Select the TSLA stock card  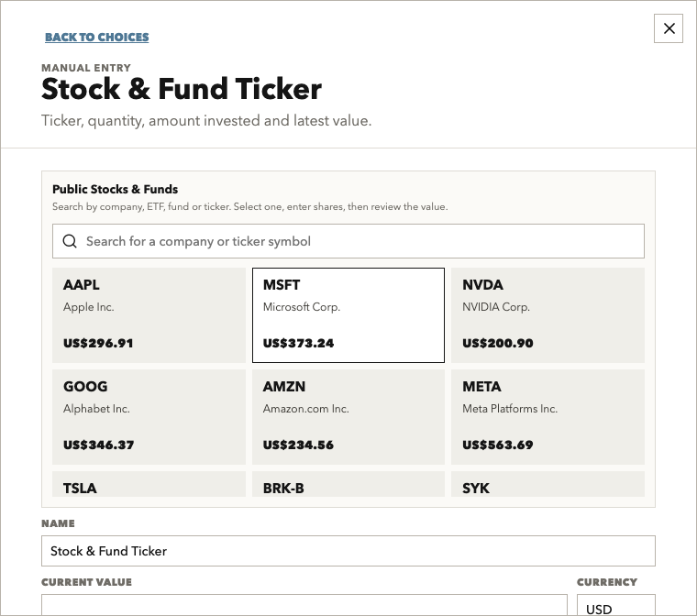click(149, 484)
